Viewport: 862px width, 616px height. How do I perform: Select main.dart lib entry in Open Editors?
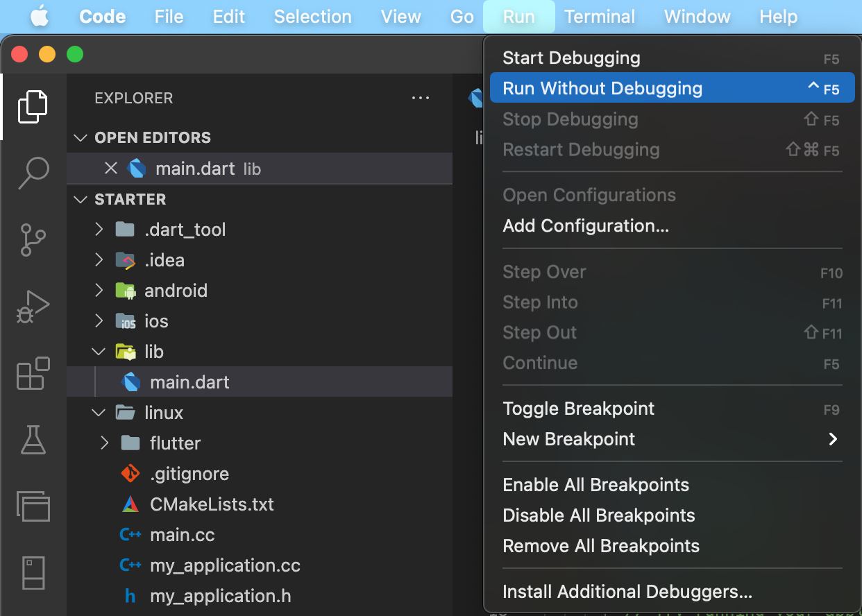click(x=260, y=169)
